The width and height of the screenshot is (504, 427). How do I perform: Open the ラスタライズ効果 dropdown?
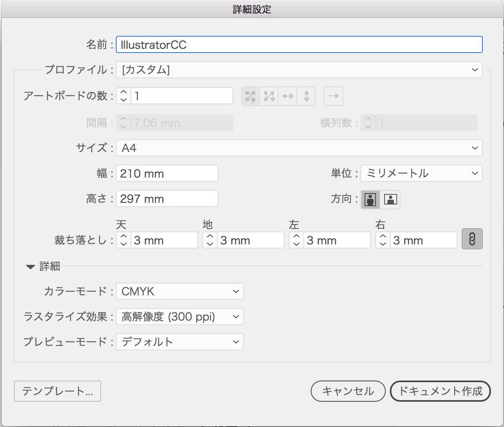[180, 317]
